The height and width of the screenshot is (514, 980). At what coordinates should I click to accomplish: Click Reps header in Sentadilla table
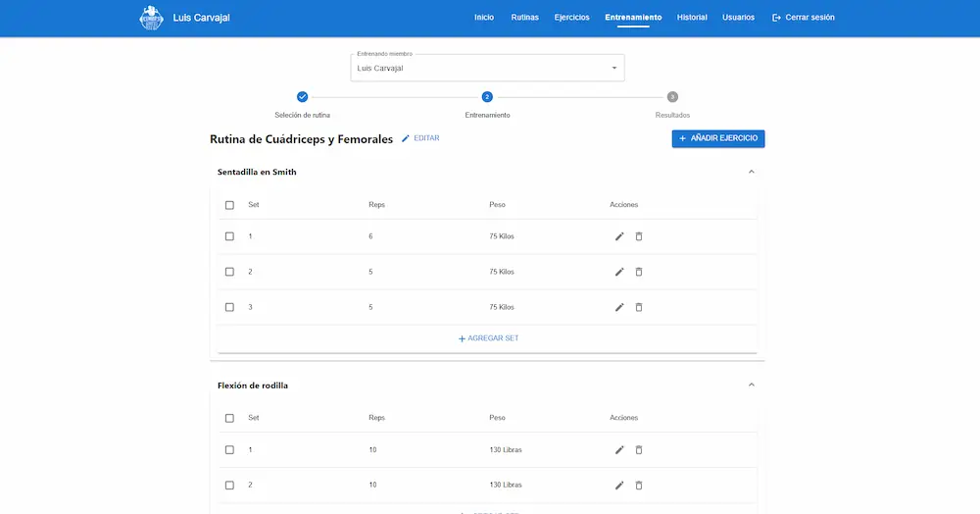[x=377, y=204]
